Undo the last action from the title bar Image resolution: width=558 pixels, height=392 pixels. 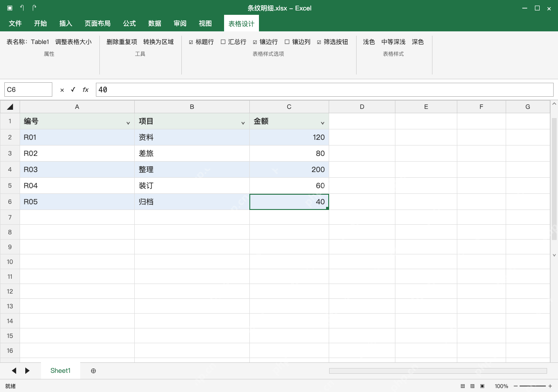[x=22, y=8]
